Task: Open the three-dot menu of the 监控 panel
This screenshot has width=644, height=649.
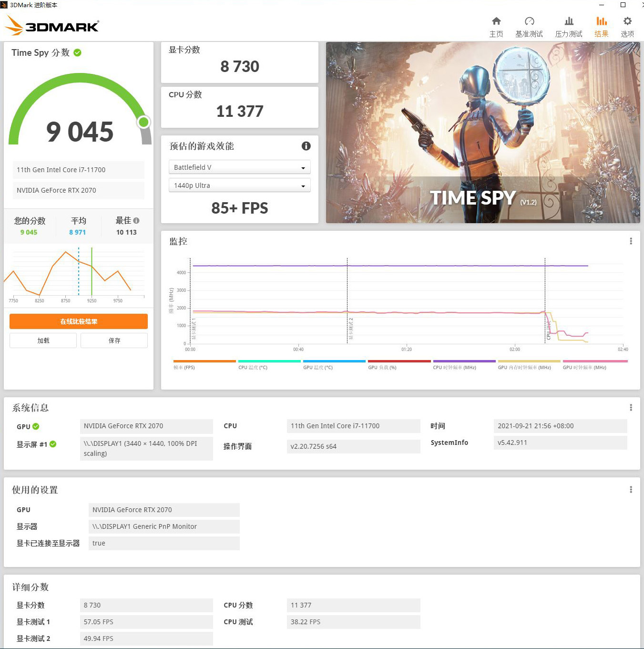Action: coord(631,241)
